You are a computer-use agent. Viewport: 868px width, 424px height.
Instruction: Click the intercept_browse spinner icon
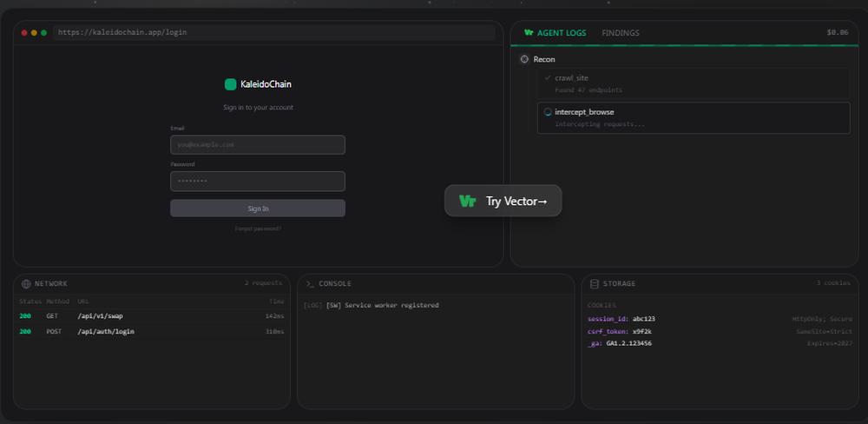(548, 112)
